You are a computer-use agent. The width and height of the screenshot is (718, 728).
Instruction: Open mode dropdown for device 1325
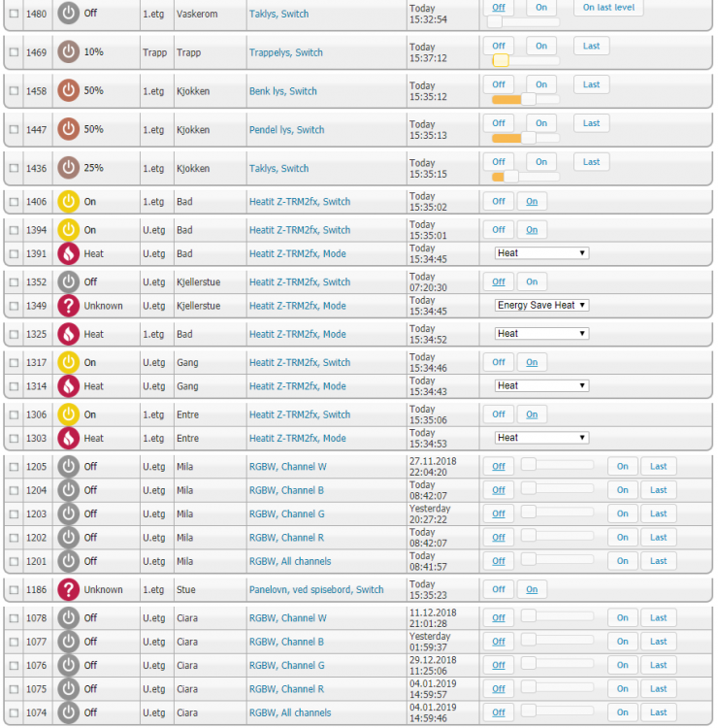tap(541, 333)
